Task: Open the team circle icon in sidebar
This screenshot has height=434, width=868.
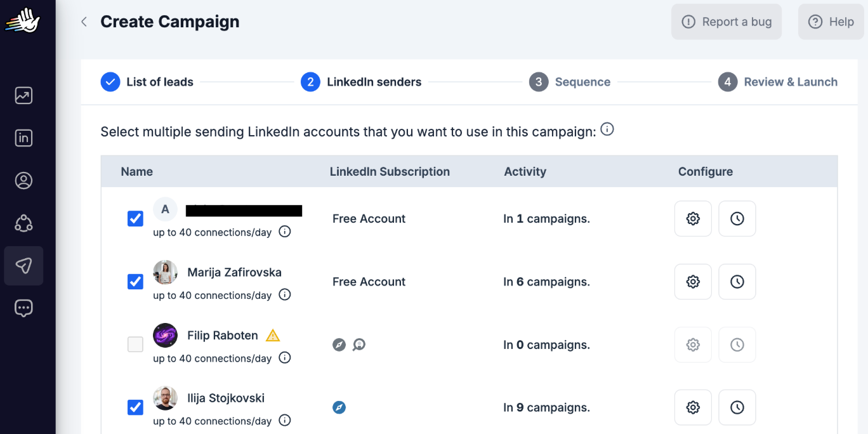Action: coord(23,223)
